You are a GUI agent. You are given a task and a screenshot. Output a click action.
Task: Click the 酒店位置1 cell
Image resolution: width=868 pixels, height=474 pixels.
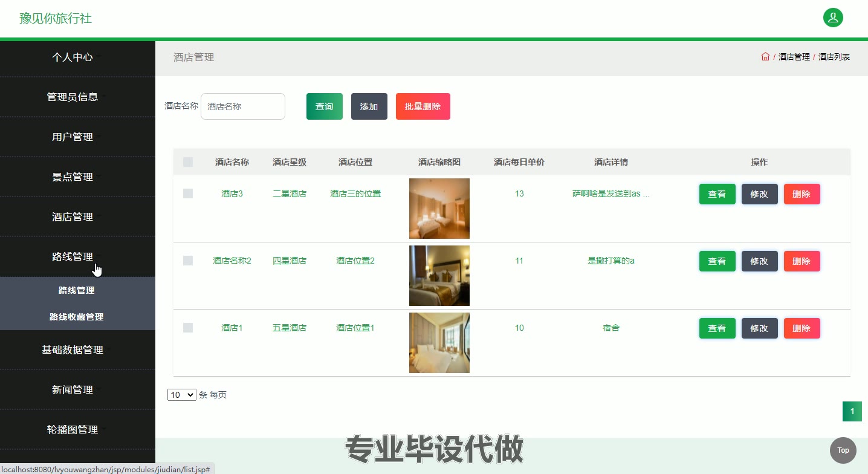tap(355, 328)
